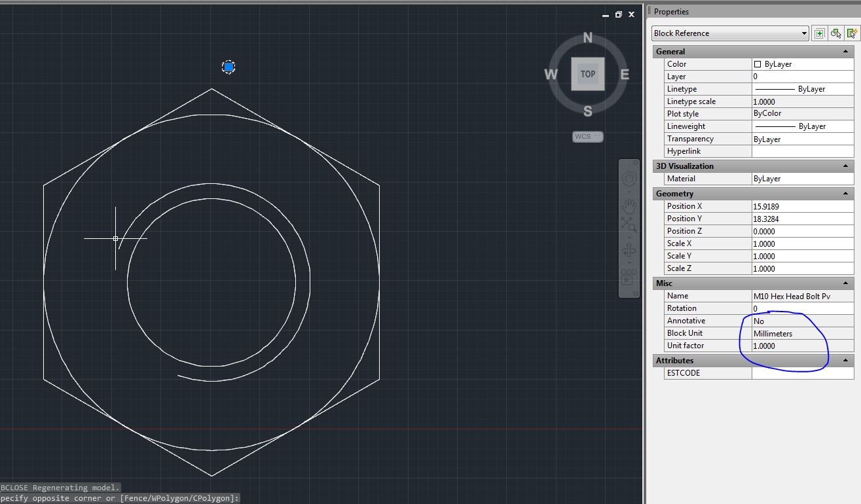Click the N compass direction on ViewCube

[587, 38]
